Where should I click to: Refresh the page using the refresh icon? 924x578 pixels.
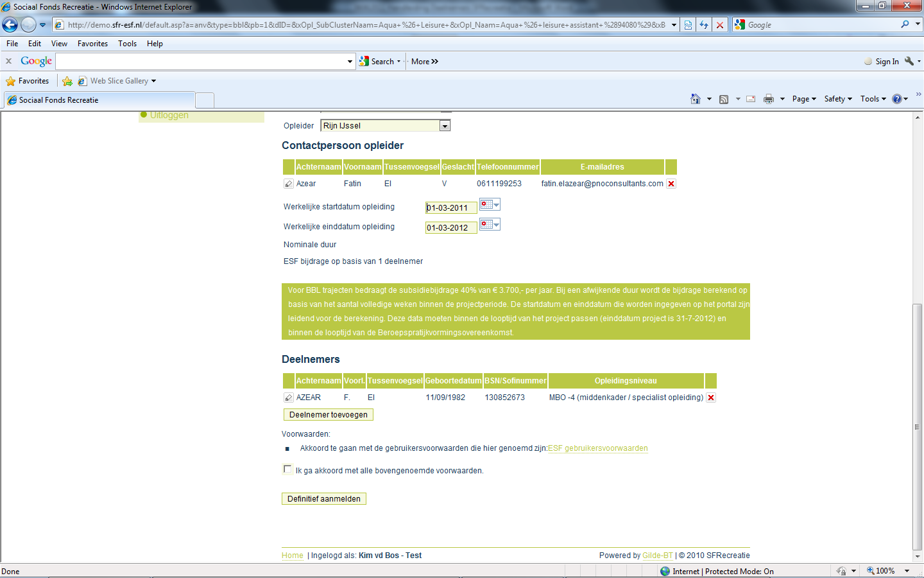pyautogui.click(x=704, y=25)
